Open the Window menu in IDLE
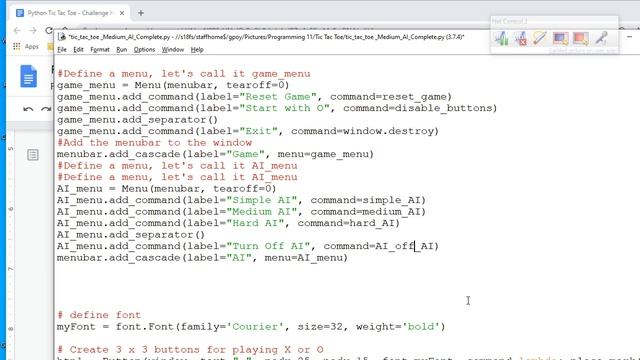The width and height of the screenshot is (640, 360). click(173, 49)
